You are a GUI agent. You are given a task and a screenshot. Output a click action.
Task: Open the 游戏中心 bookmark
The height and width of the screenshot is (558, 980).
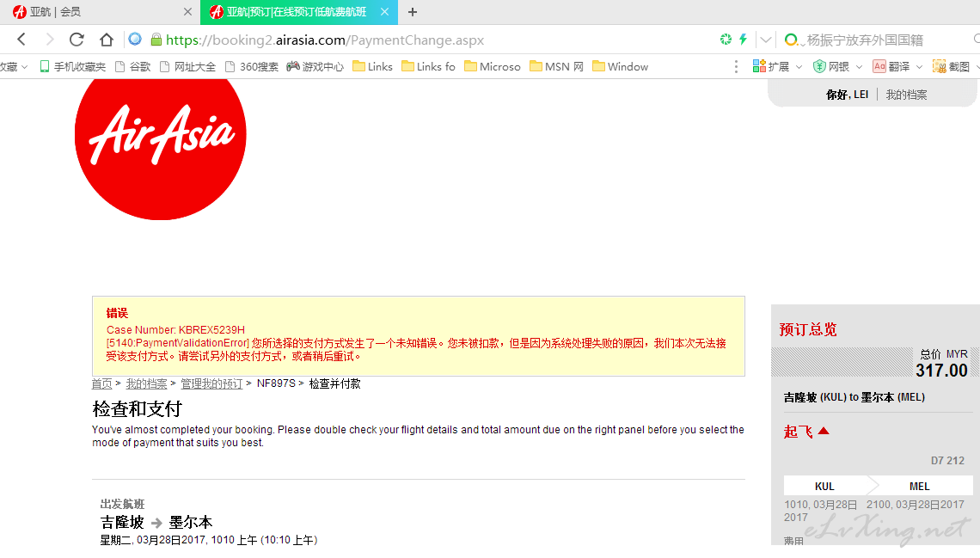(x=315, y=66)
